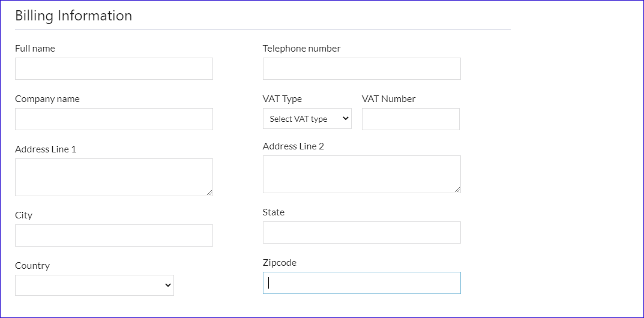
Task: Click the Billing Information heading
Action: (73, 16)
